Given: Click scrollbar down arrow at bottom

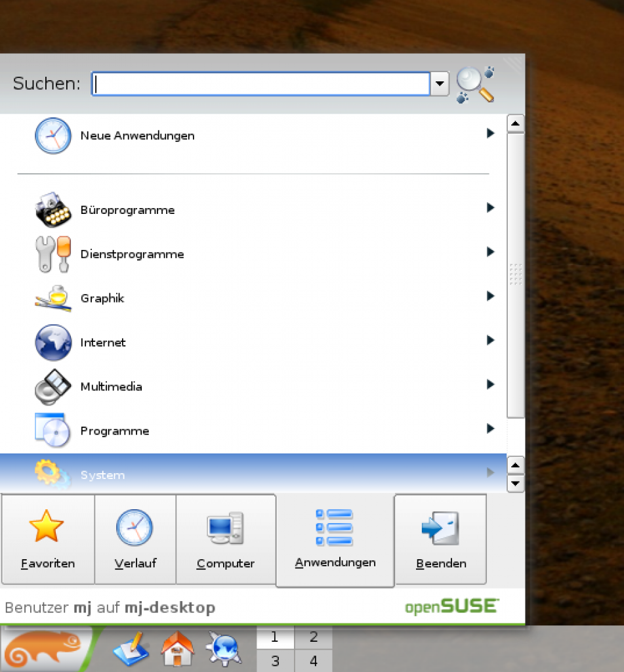Looking at the screenshot, I should [516, 484].
